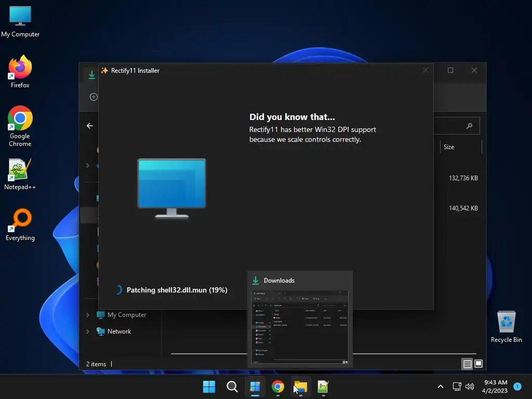Click the Did you know that heading
Screen dimensions: 532x399
(x=292, y=117)
